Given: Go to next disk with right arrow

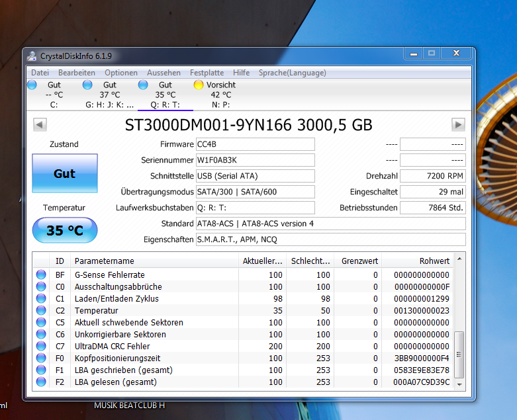Looking at the screenshot, I should pyautogui.click(x=458, y=125).
